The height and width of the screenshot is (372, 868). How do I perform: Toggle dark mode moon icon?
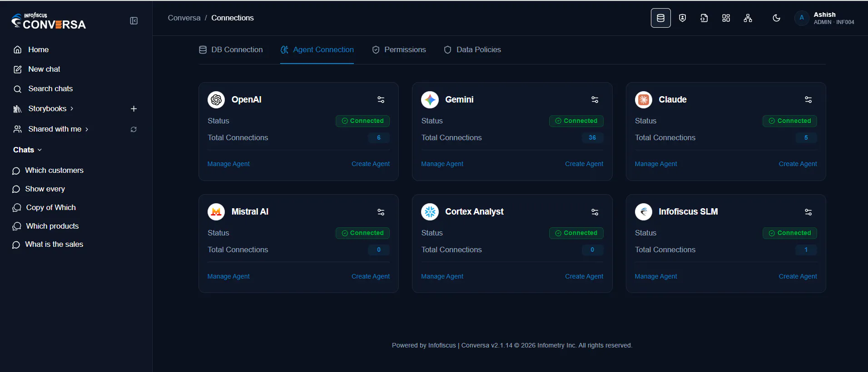[776, 18]
